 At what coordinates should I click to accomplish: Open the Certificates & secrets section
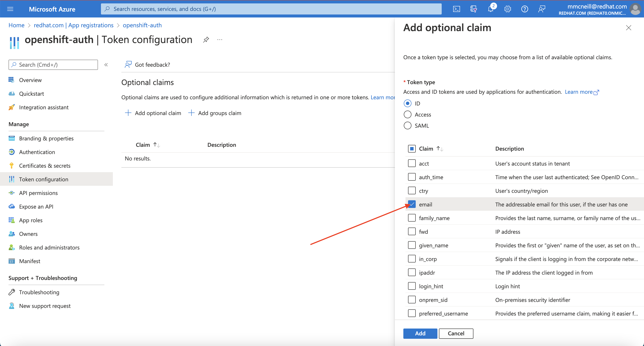[x=45, y=165]
